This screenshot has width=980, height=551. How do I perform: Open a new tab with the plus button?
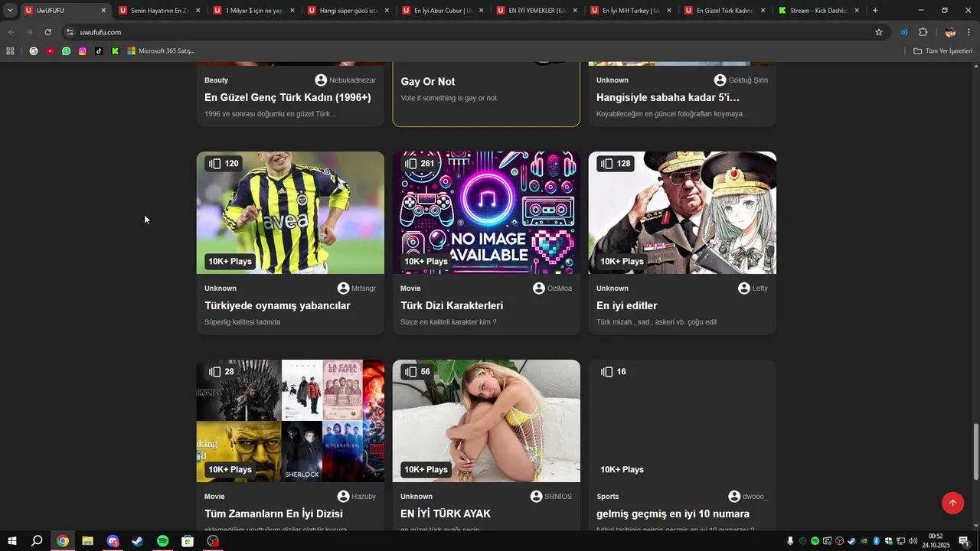coord(875,11)
